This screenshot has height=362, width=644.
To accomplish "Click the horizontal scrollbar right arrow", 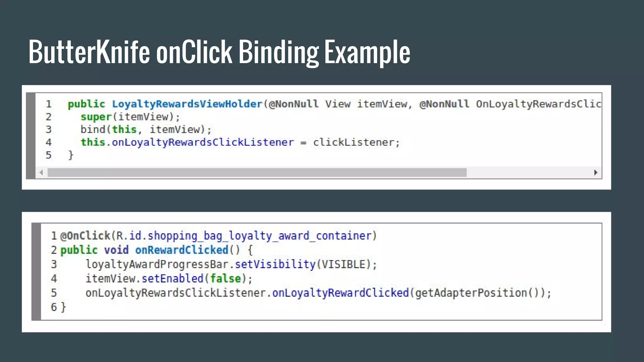I will [596, 173].
